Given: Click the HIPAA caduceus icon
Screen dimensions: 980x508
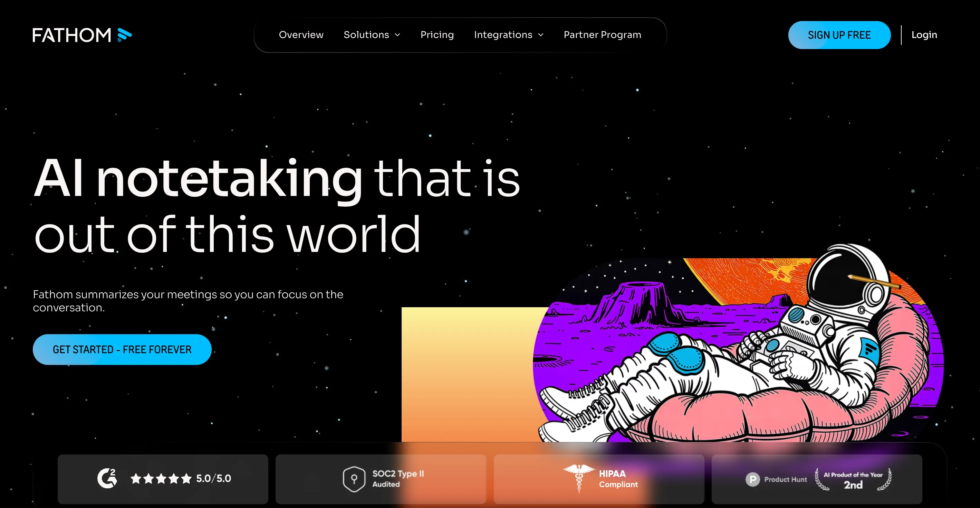Looking at the screenshot, I should (579, 478).
